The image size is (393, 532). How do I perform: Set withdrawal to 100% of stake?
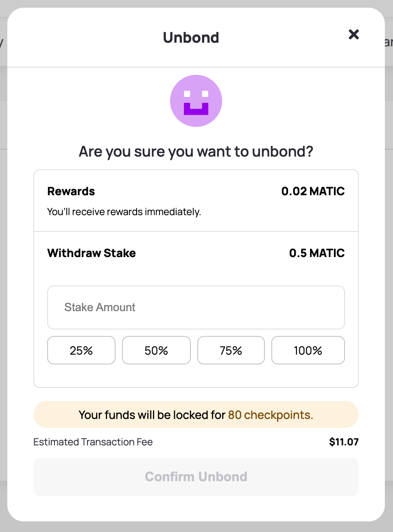click(308, 350)
